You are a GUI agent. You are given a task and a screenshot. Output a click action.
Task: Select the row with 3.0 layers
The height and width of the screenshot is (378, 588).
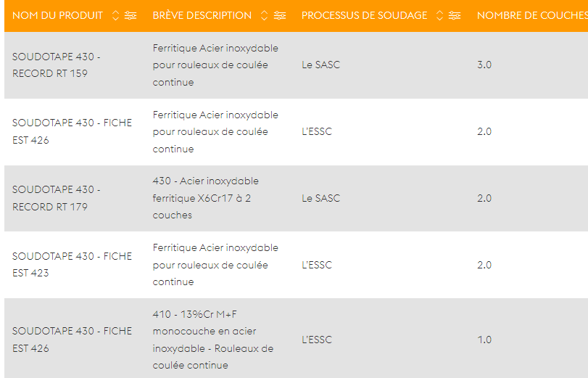point(296,65)
